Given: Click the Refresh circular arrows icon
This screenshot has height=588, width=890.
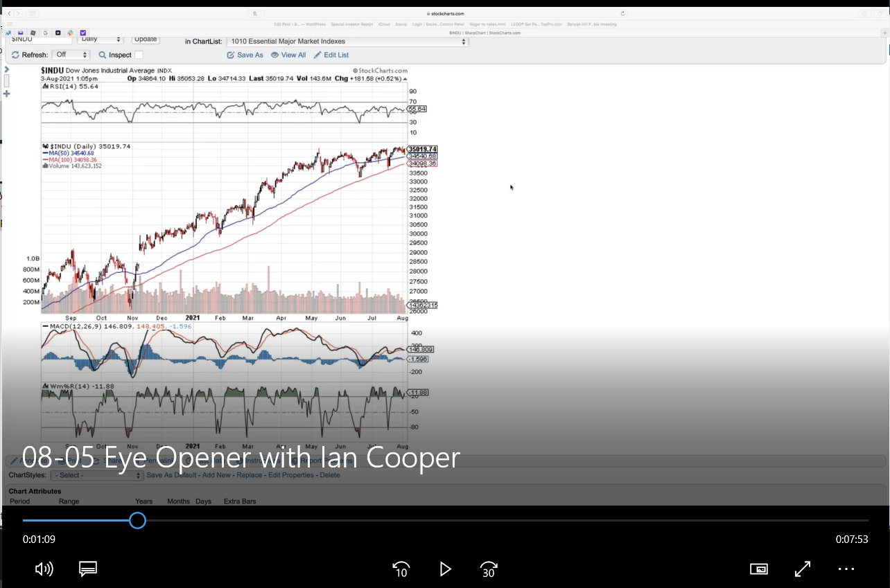Looking at the screenshot, I should (15, 55).
